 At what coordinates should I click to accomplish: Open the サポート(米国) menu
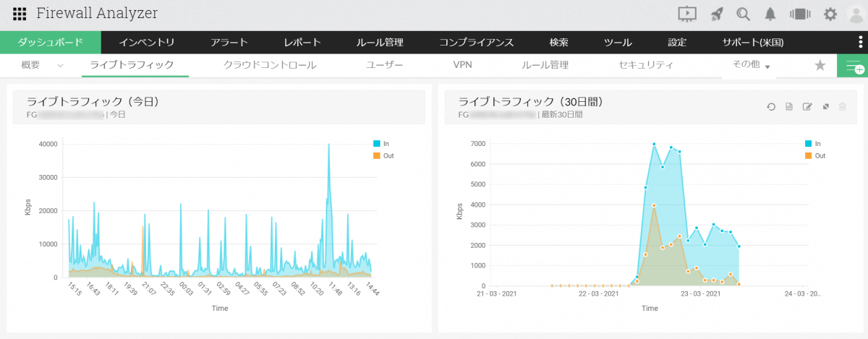tap(753, 42)
